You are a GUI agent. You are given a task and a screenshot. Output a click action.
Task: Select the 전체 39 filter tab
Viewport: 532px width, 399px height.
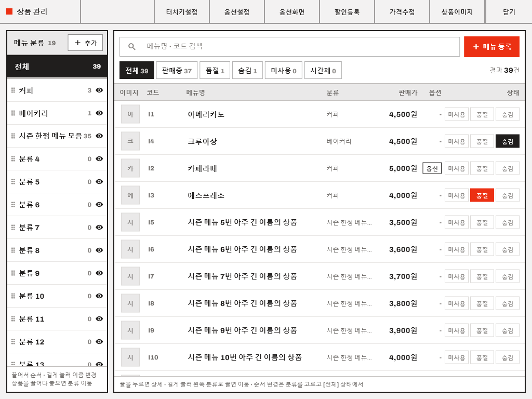click(137, 71)
